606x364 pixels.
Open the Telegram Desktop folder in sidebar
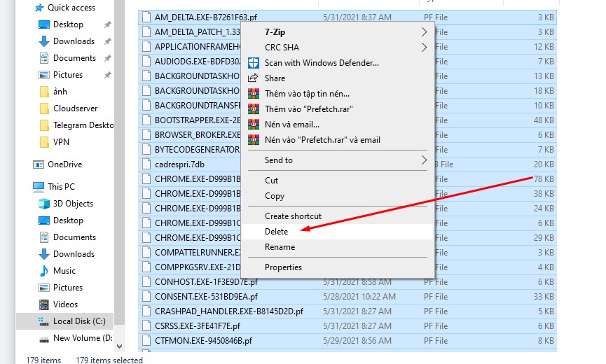[x=83, y=125]
